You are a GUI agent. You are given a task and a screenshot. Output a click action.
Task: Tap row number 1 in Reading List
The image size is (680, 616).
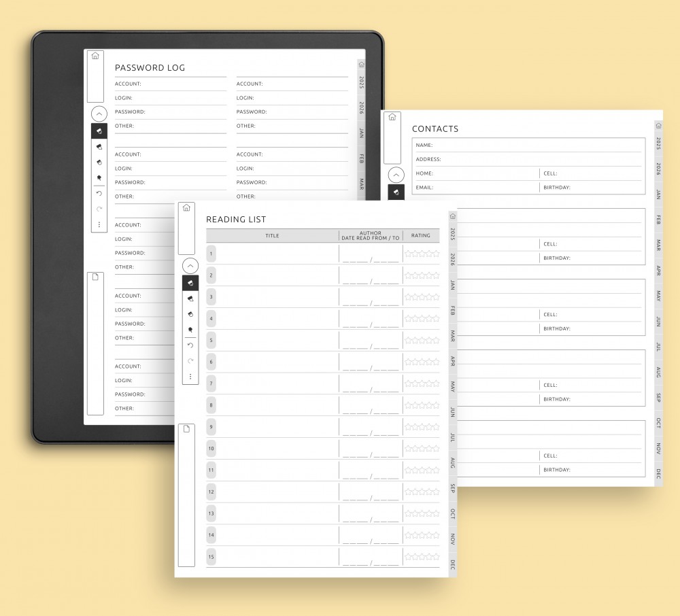(x=211, y=254)
